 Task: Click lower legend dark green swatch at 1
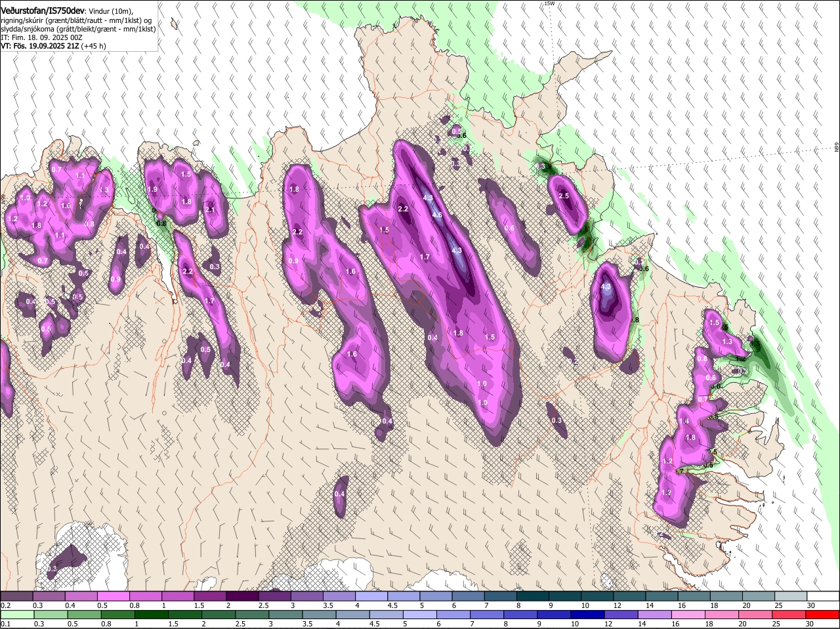click(x=151, y=615)
